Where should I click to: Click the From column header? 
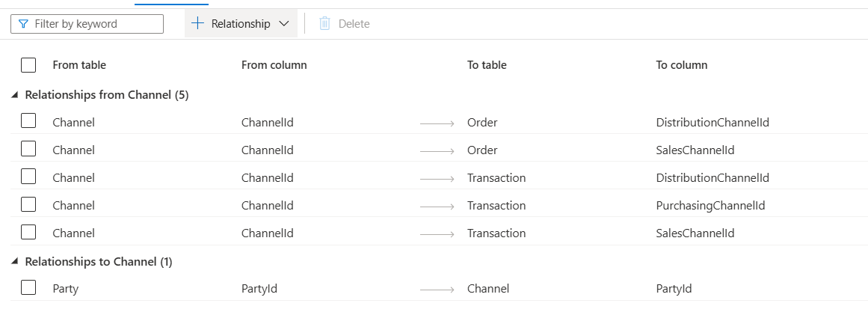point(274,65)
